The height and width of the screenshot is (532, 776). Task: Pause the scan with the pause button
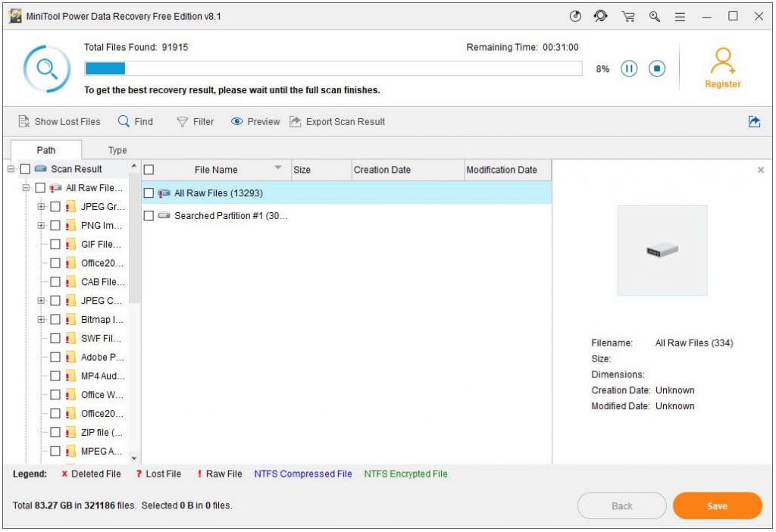(628, 68)
